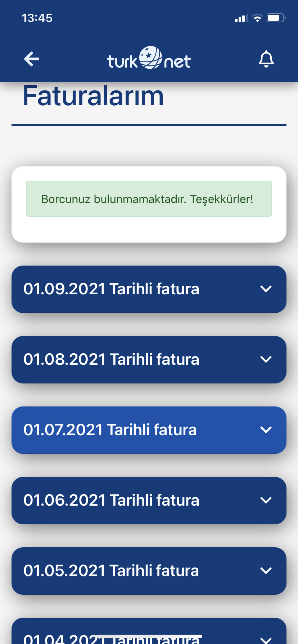Open the 01.09.2021 Tarihli fatura row
The image size is (298, 644).
[149, 289]
